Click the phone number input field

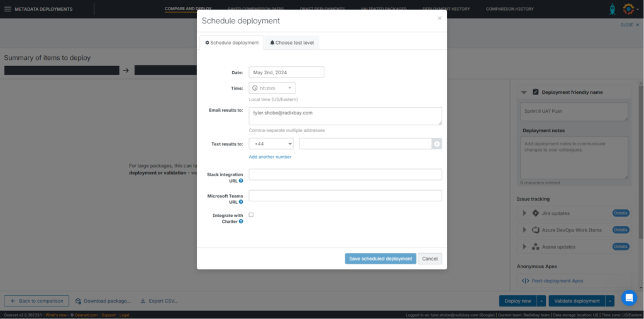pyautogui.click(x=365, y=144)
